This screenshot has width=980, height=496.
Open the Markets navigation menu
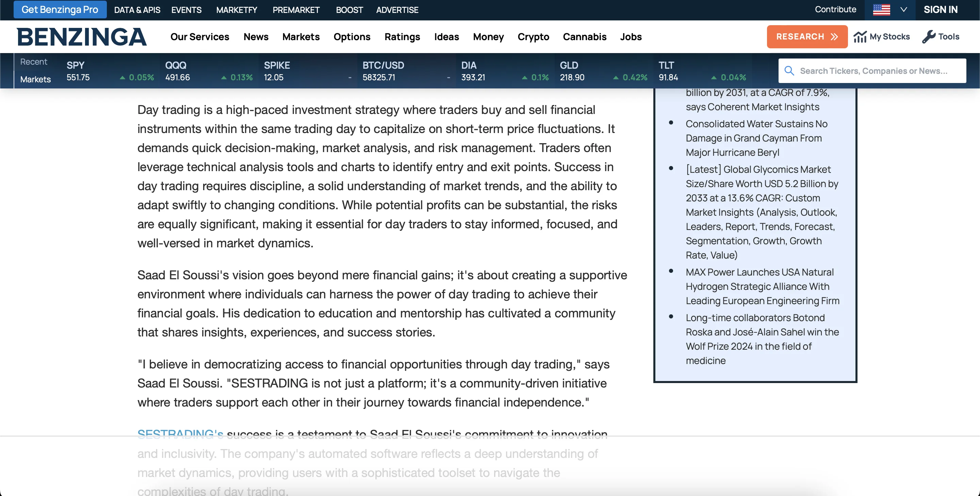(300, 37)
